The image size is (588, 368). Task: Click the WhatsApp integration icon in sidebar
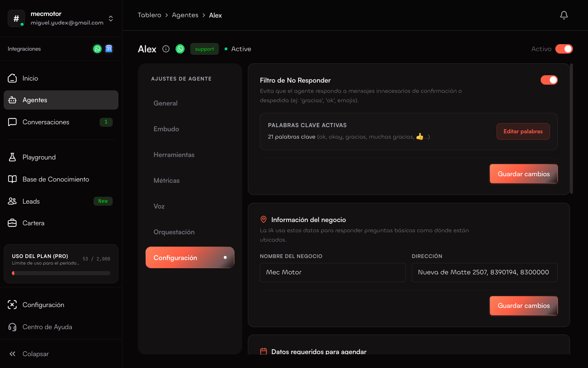click(x=97, y=49)
